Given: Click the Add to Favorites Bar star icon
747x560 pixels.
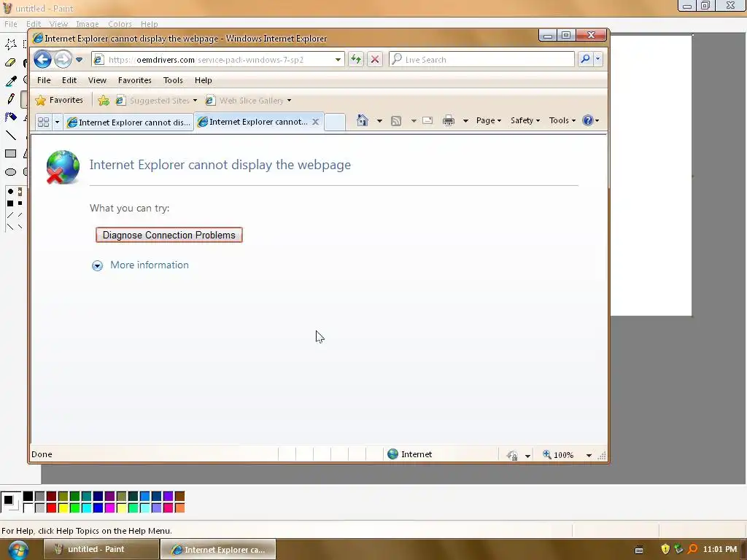Looking at the screenshot, I should [x=104, y=101].
